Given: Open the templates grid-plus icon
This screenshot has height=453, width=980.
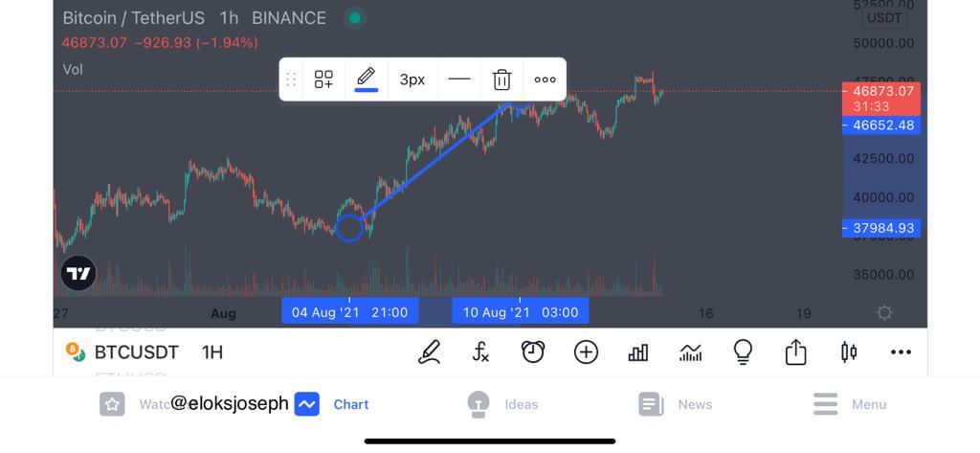Looking at the screenshot, I should pos(323,79).
